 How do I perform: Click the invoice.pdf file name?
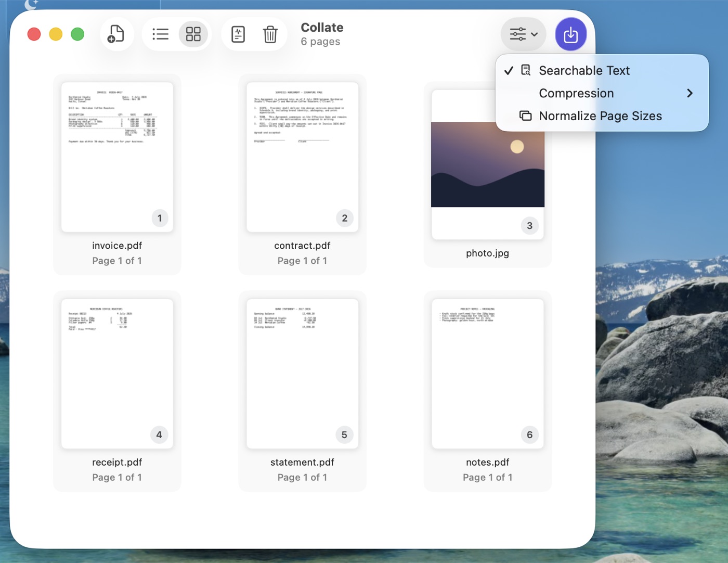pos(117,246)
